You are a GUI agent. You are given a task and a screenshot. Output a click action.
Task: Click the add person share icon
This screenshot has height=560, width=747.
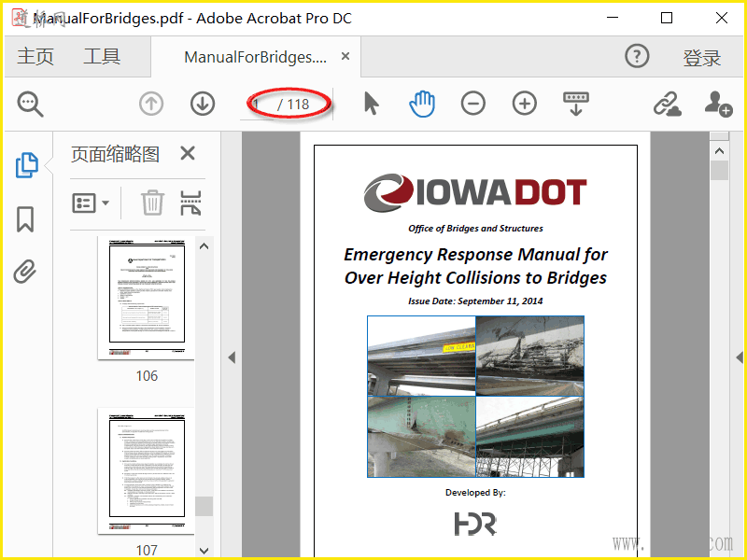(x=718, y=105)
